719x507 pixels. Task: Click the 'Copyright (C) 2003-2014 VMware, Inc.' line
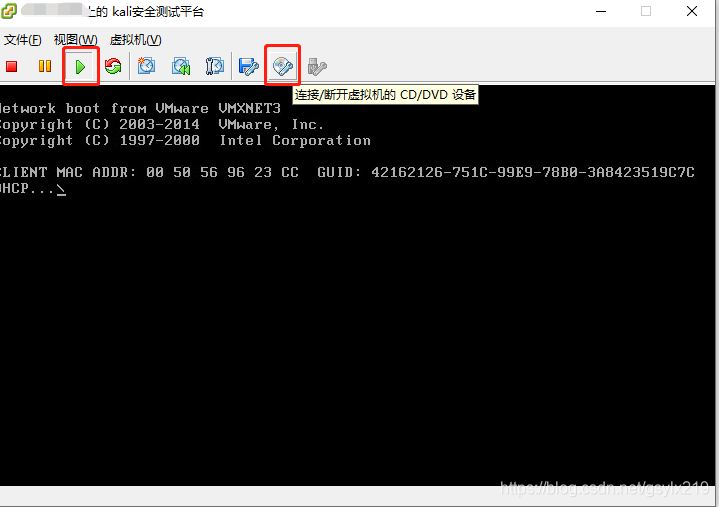tap(161, 125)
